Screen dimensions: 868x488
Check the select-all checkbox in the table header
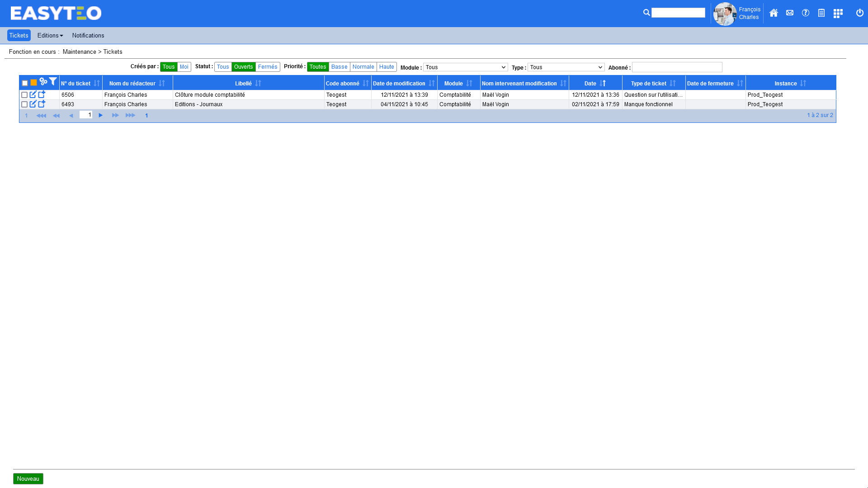24,83
